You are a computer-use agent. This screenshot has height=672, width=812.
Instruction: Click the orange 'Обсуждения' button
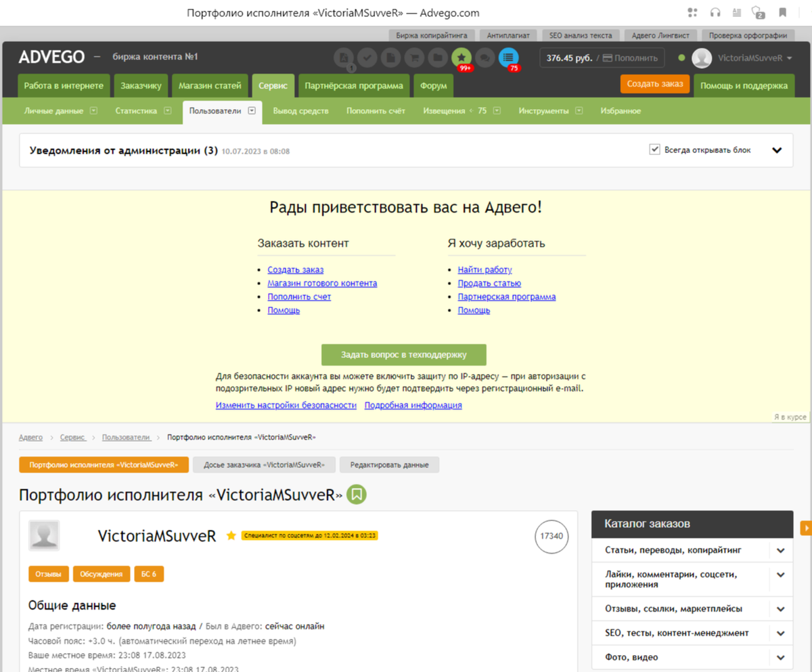(101, 574)
